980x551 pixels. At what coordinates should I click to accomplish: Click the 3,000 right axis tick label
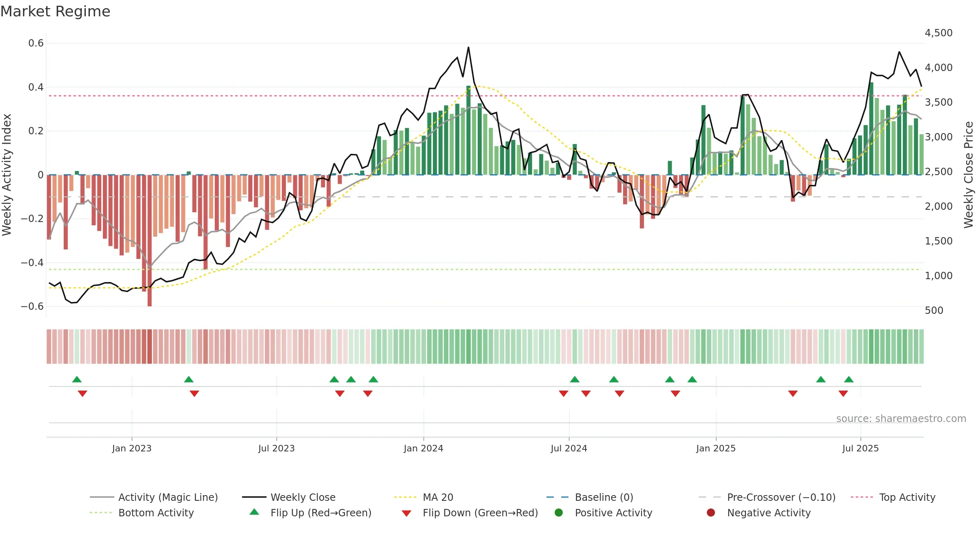[x=938, y=137]
